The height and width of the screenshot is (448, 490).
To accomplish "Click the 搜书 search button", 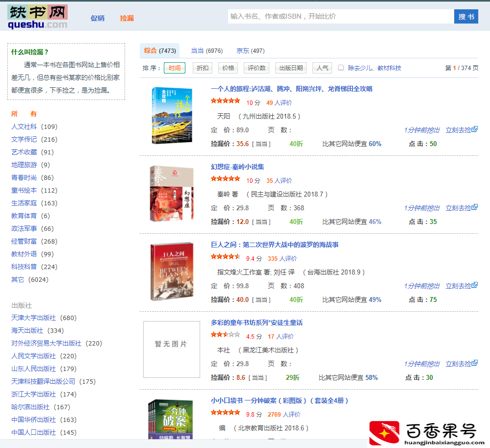I will coord(466,16).
